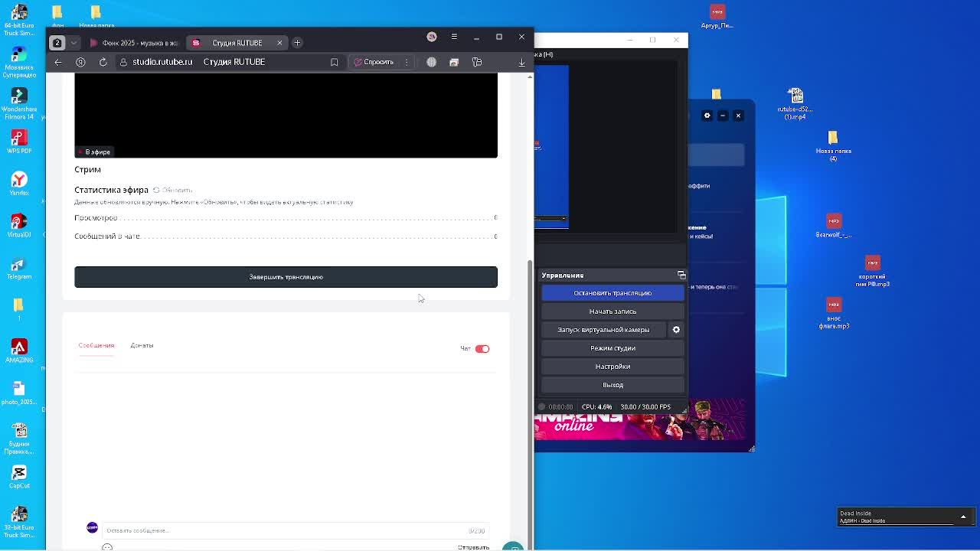Click Отправить to send the chat message

pyautogui.click(x=473, y=547)
